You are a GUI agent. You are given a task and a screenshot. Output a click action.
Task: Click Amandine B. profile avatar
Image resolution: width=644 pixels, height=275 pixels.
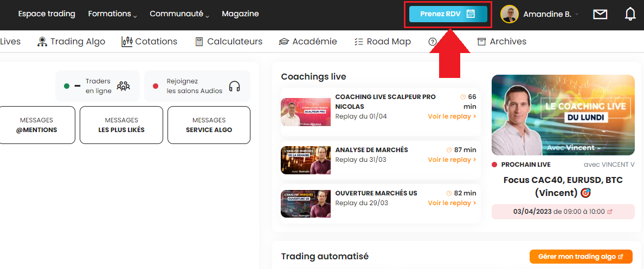click(x=510, y=15)
